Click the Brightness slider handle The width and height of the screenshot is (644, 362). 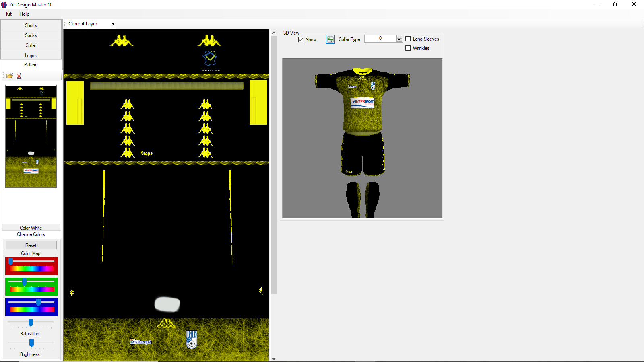point(31,343)
